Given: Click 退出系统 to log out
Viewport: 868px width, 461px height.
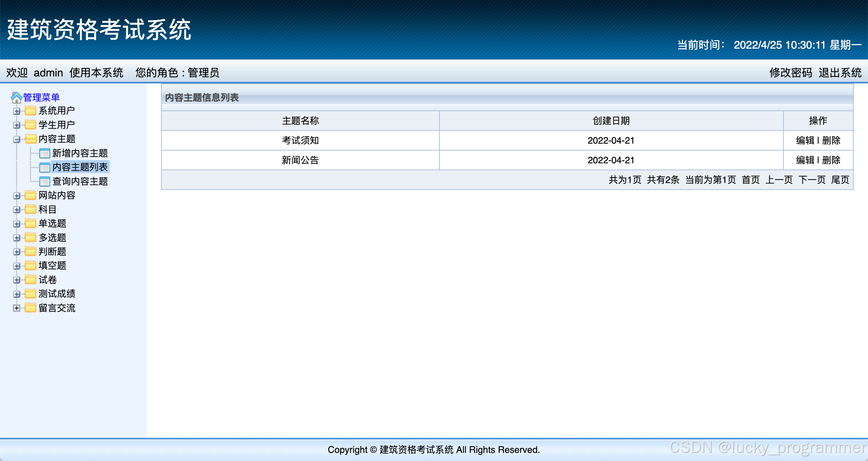Looking at the screenshot, I should (840, 73).
